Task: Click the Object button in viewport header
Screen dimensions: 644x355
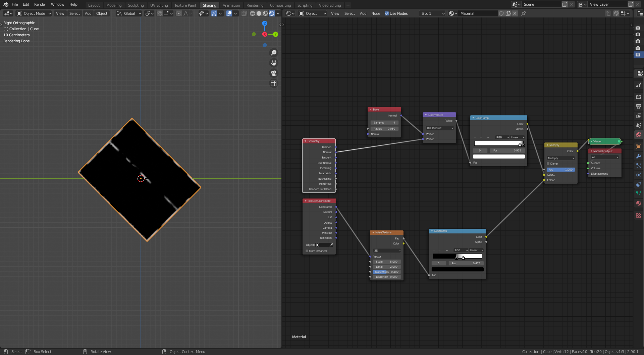Action: click(102, 13)
